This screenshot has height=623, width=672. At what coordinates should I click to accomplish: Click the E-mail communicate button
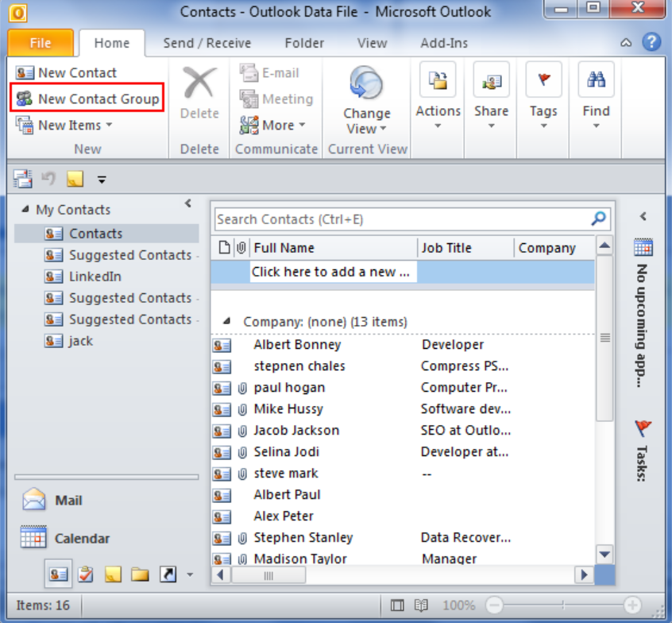point(269,73)
